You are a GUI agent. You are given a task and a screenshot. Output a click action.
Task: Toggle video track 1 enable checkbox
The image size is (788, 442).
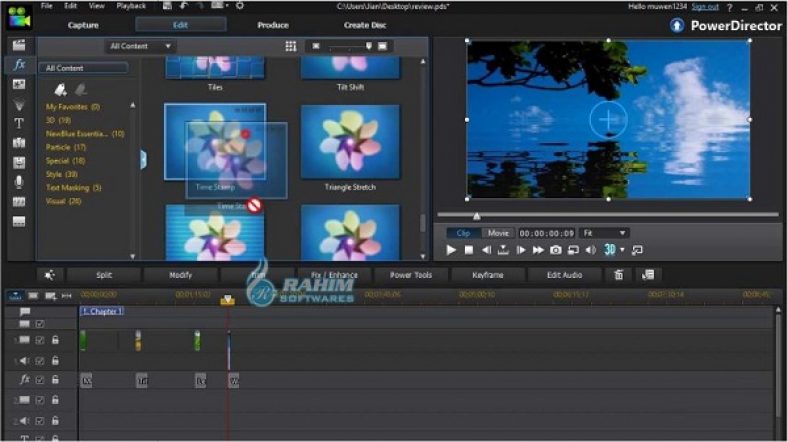[x=40, y=341]
